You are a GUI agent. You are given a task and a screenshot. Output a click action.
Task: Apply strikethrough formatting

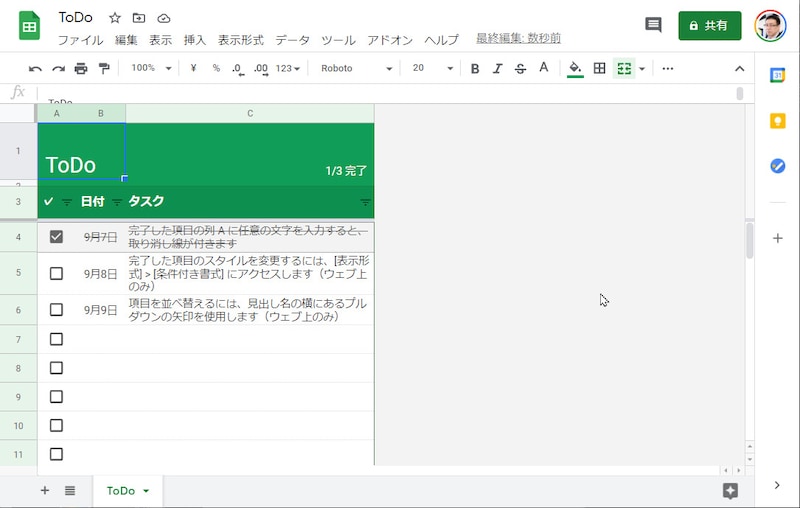[520, 68]
